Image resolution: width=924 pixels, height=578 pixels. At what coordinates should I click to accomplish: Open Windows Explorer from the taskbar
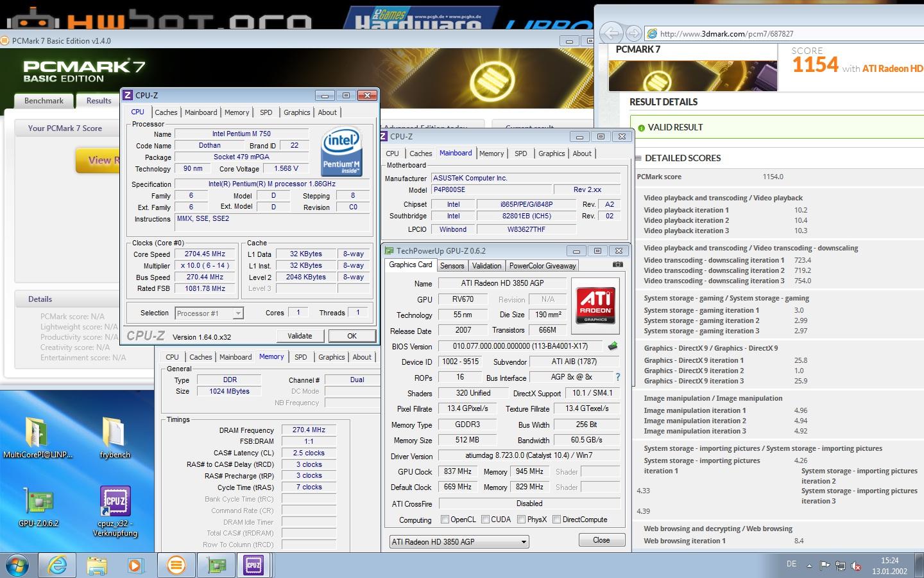tap(97, 566)
